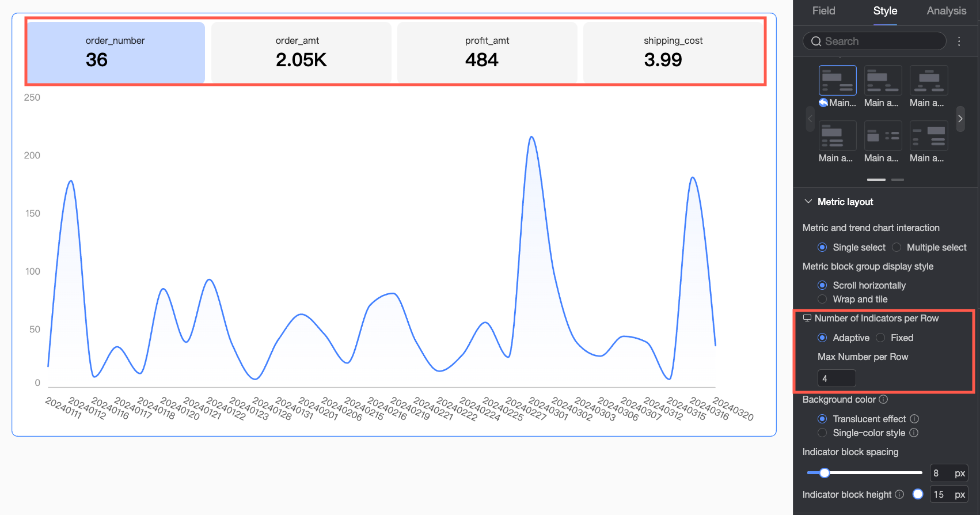Open the Analysis tab
Image resolution: width=980 pixels, height=515 pixels.
pos(946,11)
